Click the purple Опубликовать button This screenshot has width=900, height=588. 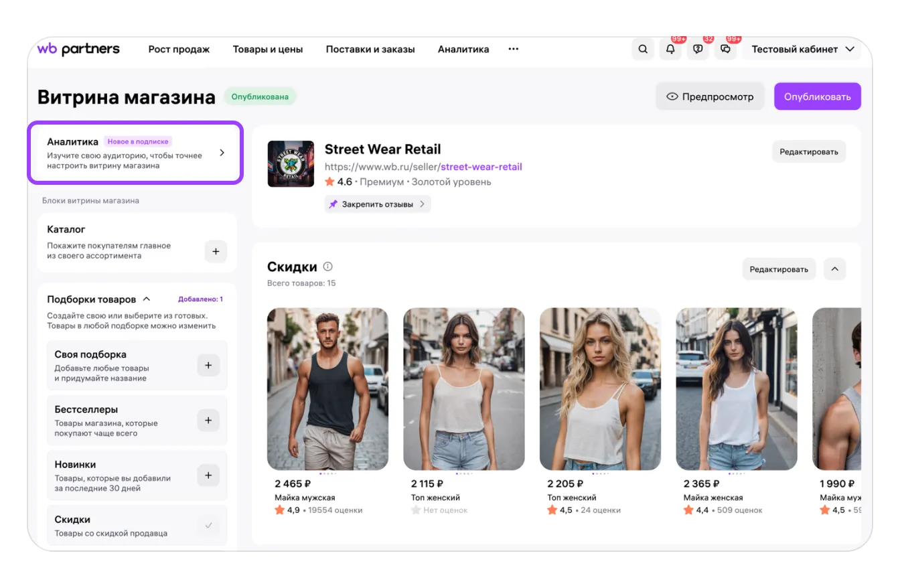(817, 96)
